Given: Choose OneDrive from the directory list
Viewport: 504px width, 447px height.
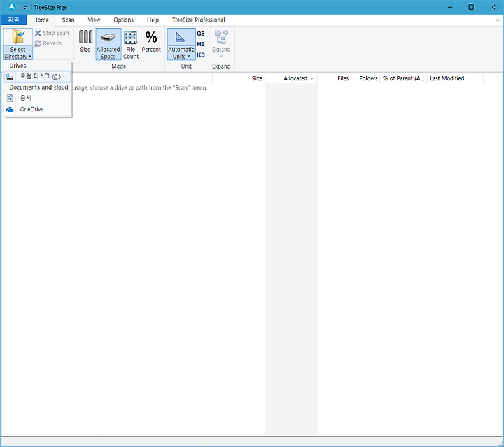Looking at the screenshot, I should (x=38, y=109).
